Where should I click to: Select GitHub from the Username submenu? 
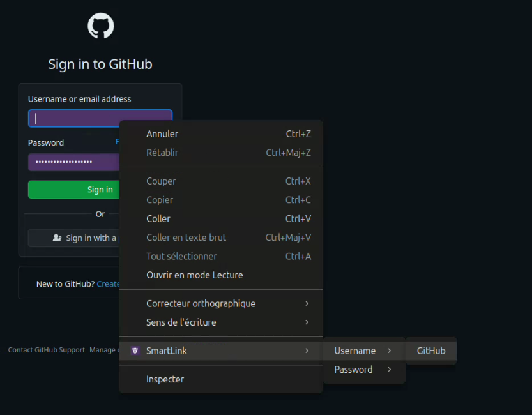[x=431, y=351]
